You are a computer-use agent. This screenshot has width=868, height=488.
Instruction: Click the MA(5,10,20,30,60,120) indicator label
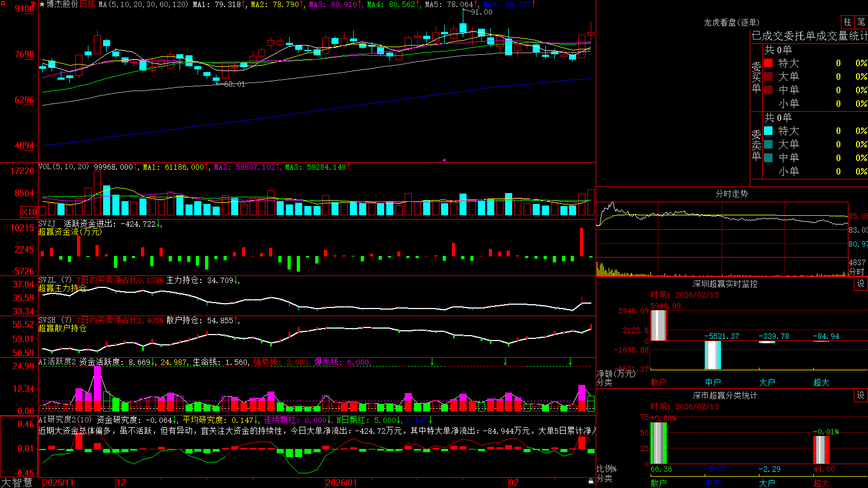pos(143,4)
